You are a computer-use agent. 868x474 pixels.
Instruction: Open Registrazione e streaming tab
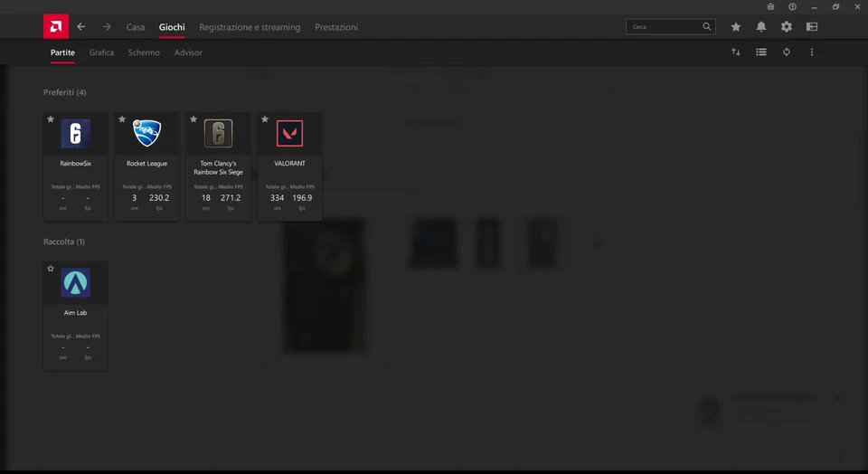(250, 27)
